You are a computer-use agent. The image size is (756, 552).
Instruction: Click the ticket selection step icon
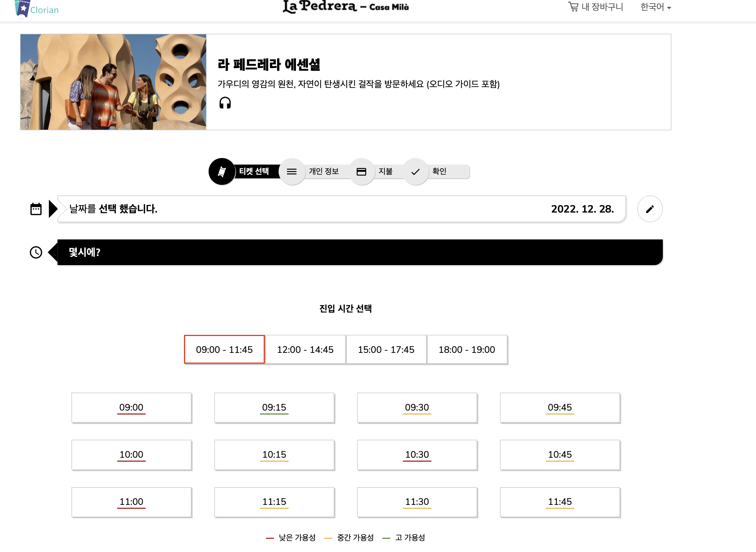point(222,171)
